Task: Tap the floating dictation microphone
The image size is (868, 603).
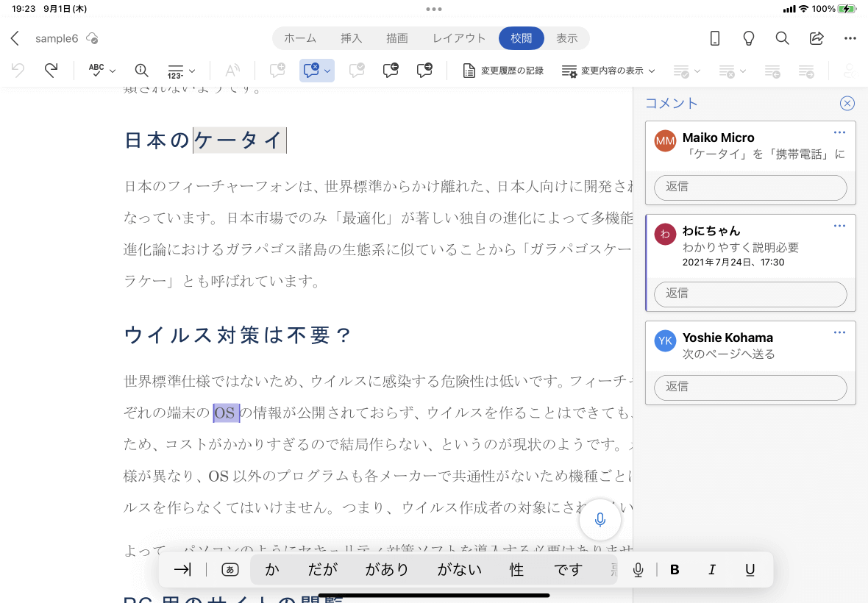Action: coord(600,519)
